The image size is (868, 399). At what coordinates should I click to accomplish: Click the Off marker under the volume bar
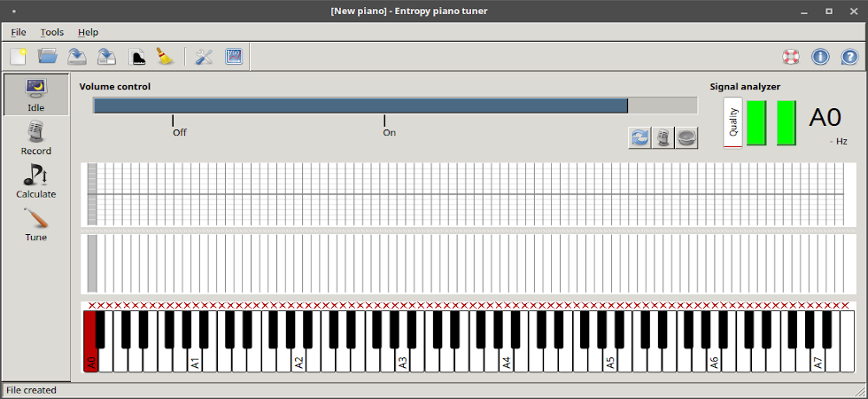[179, 132]
